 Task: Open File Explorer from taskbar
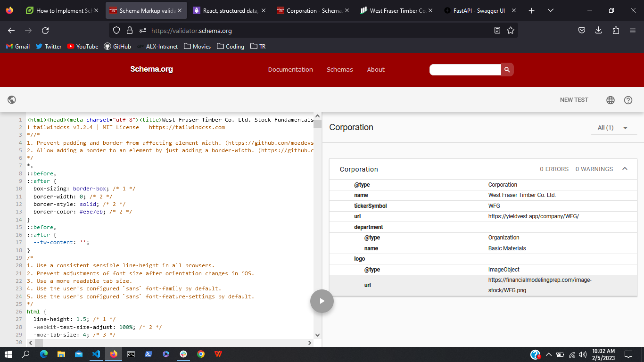click(x=61, y=354)
